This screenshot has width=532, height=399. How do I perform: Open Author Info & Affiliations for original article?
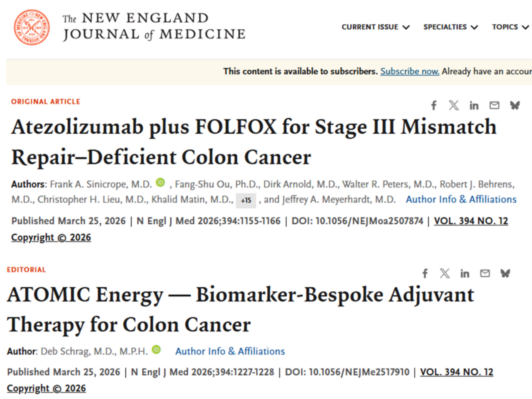(x=461, y=199)
